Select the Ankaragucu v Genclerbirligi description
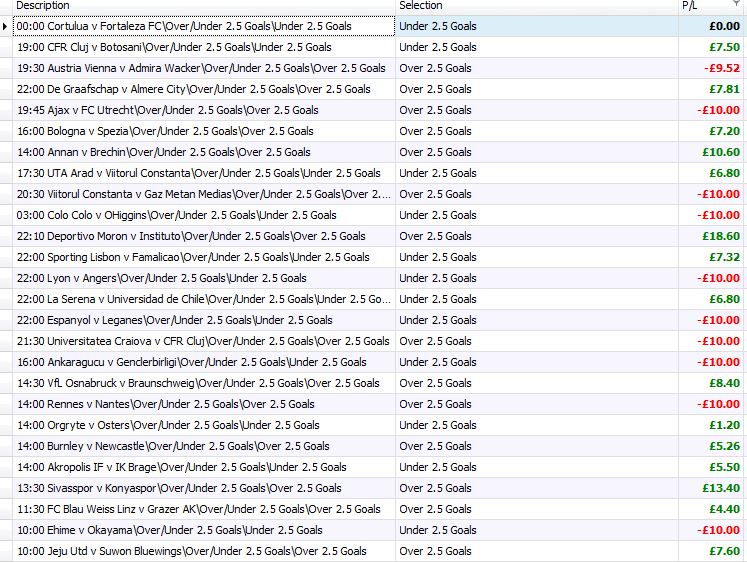 point(204,362)
